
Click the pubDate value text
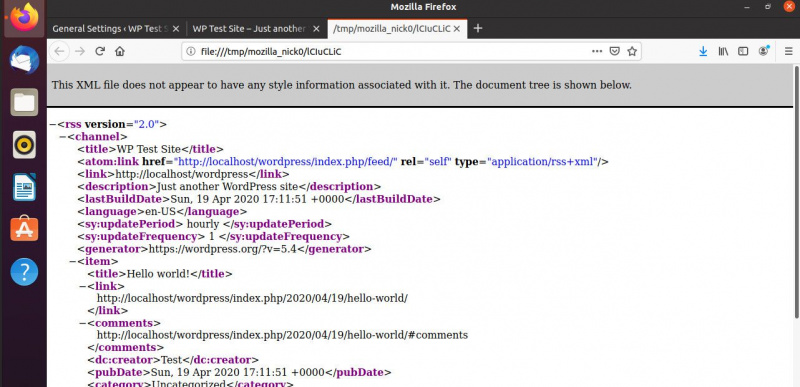(x=238, y=373)
